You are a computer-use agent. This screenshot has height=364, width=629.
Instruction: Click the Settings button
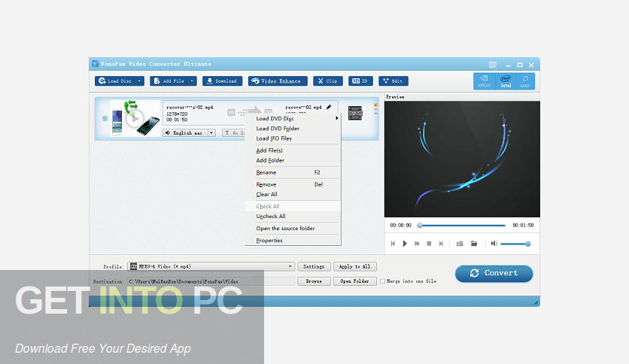[x=314, y=266]
